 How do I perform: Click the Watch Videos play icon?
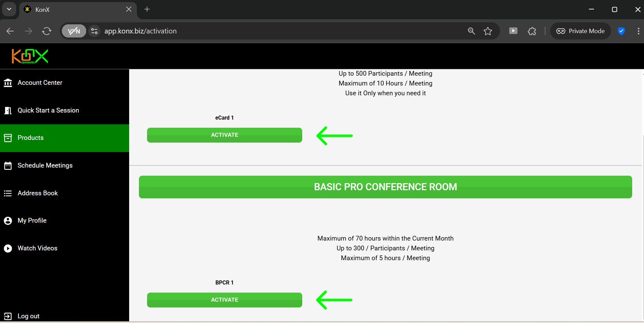click(8, 248)
